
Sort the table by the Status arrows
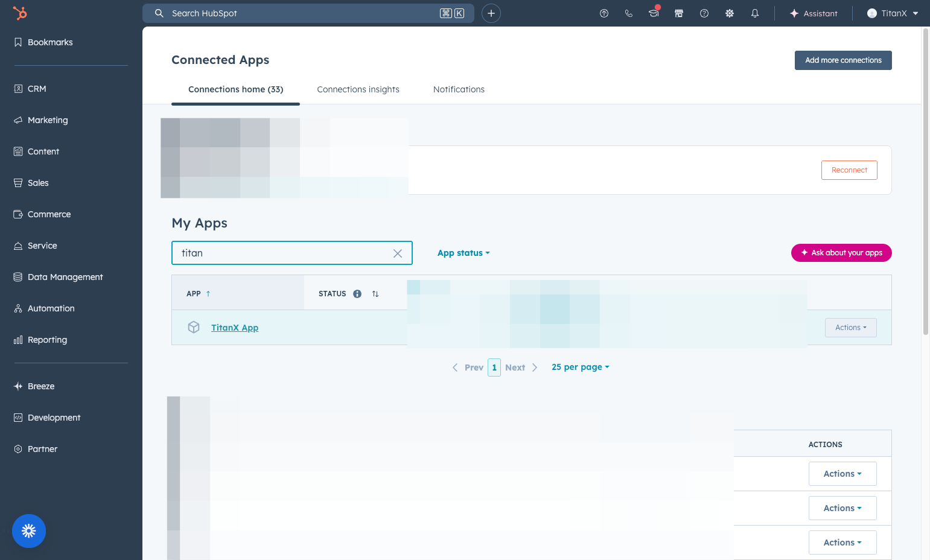click(x=375, y=294)
